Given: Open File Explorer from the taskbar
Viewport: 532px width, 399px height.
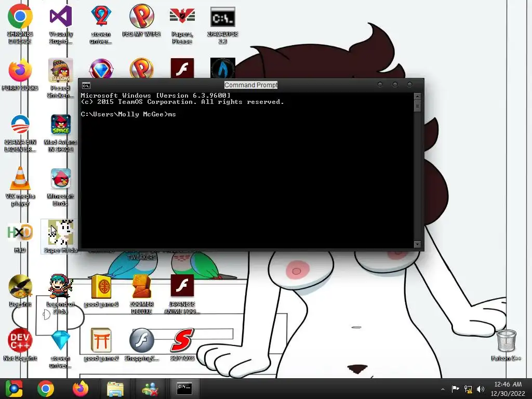Looking at the screenshot, I should (x=115, y=389).
